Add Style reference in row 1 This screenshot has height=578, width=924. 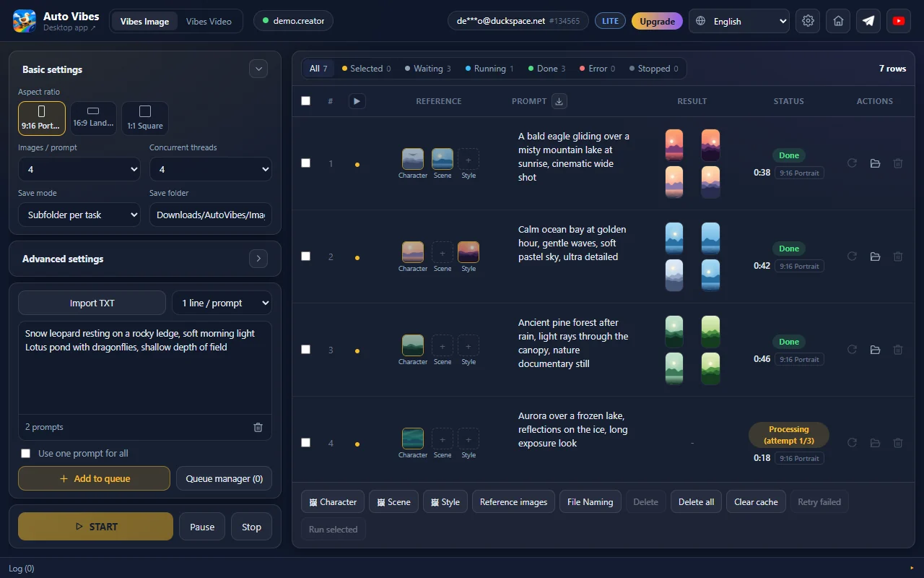[468, 159]
